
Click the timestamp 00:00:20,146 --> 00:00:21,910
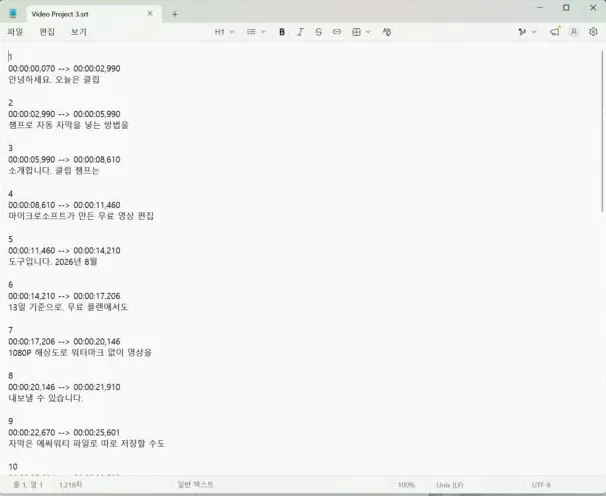click(64, 387)
